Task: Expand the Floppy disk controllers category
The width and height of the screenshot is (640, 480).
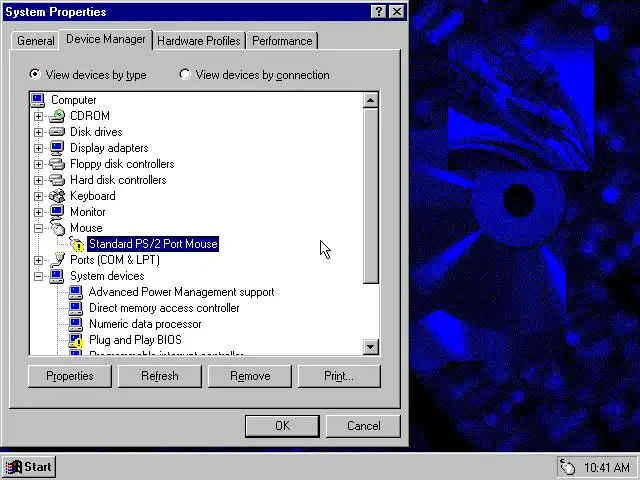Action: coord(38,164)
